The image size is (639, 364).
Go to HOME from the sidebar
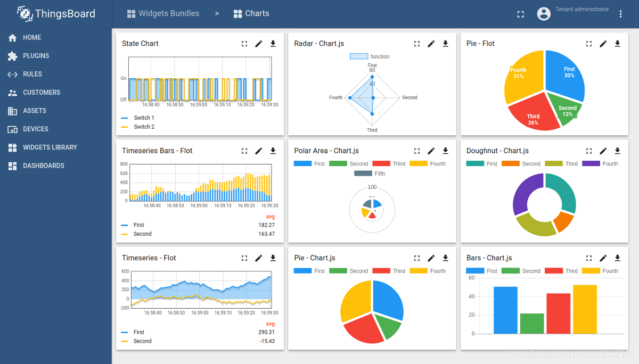coord(31,38)
